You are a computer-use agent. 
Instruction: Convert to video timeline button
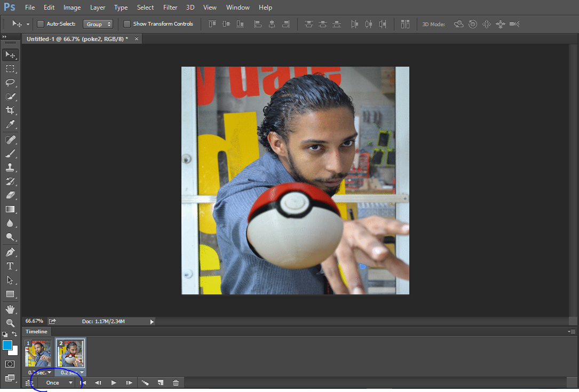tap(29, 383)
